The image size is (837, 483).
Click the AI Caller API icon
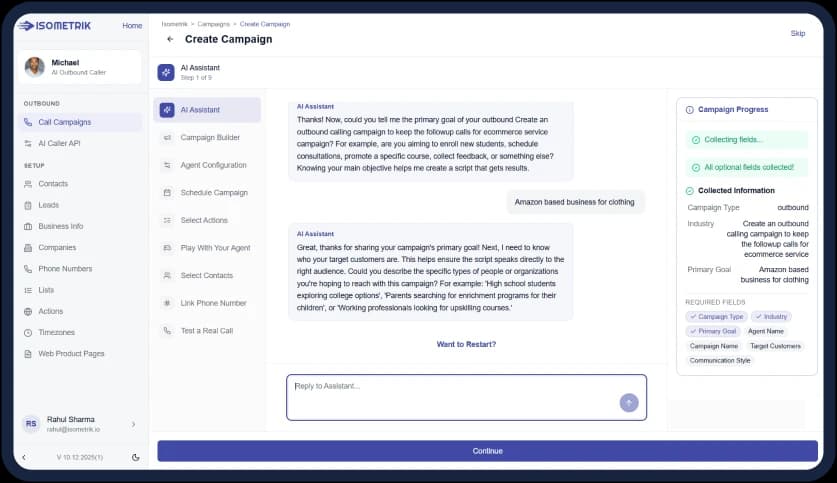28,144
